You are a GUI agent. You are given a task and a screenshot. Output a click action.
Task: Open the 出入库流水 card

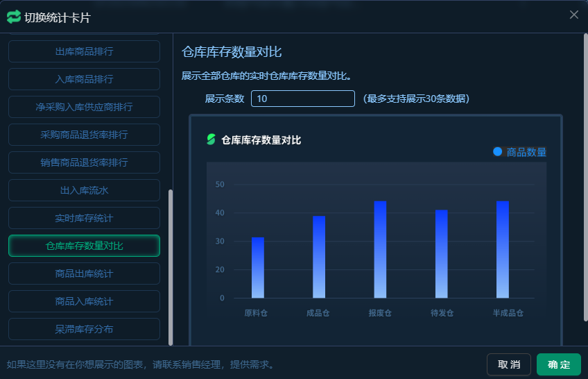84,190
